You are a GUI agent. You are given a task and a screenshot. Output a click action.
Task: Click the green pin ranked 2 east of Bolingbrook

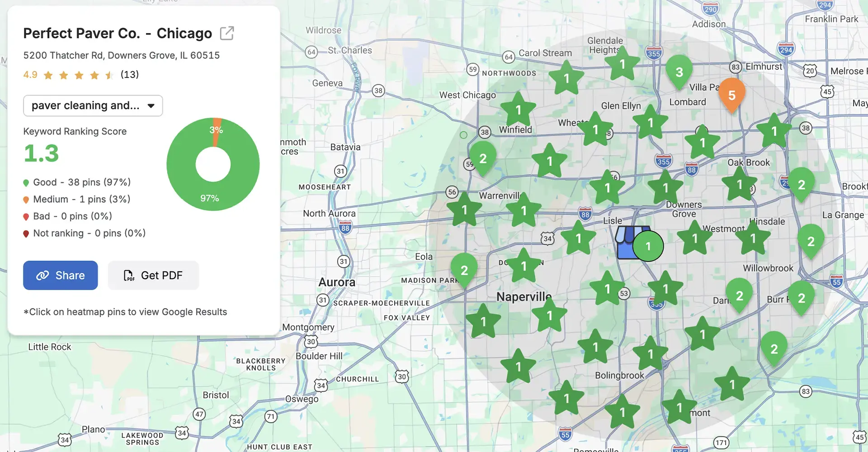point(774,349)
